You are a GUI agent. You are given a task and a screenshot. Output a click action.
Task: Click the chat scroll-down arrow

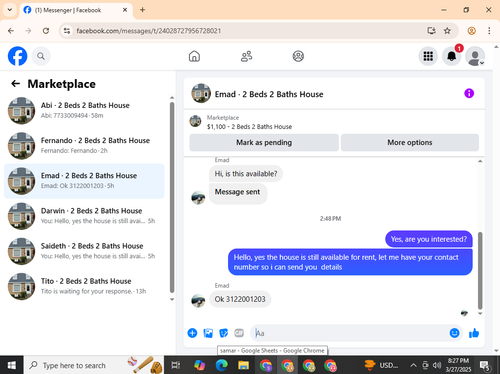click(x=480, y=313)
